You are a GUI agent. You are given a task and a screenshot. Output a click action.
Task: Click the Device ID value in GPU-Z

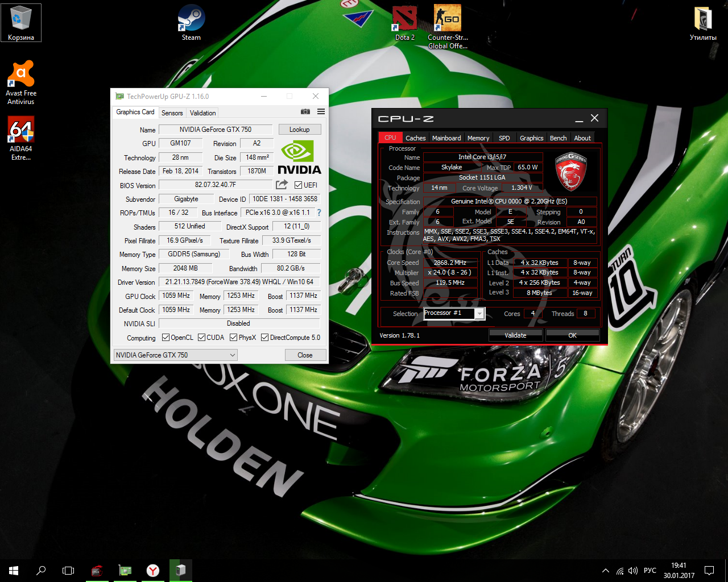coord(285,199)
